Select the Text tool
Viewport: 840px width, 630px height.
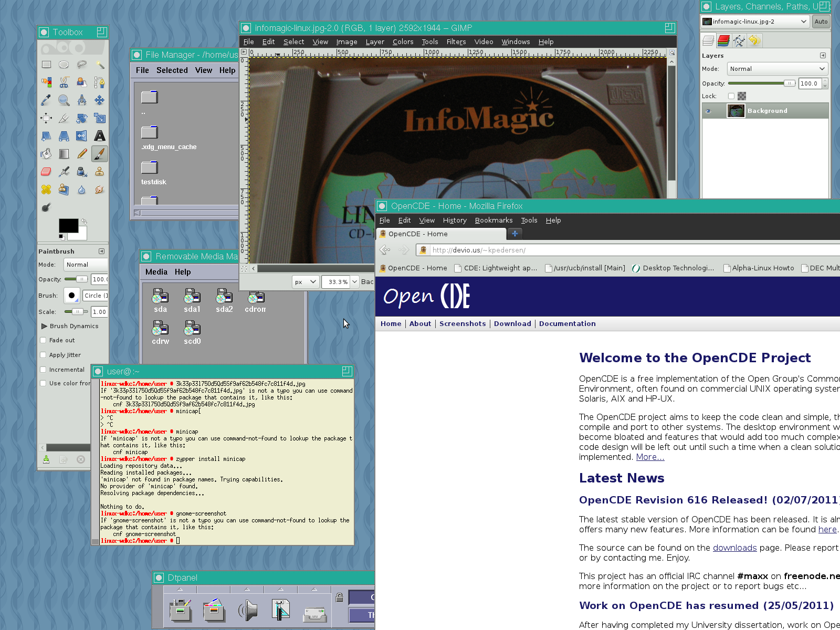pyautogui.click(x=99, y=136)
